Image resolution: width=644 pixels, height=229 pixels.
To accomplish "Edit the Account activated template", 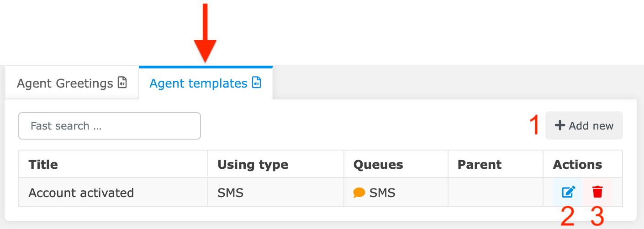I will click(x=568, y=192).
